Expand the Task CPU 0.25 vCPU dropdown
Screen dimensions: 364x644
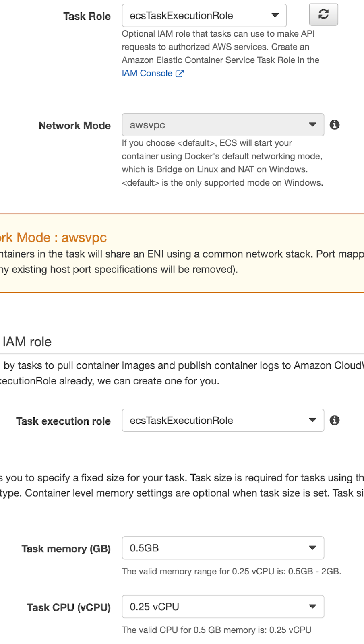click(223, 607)
